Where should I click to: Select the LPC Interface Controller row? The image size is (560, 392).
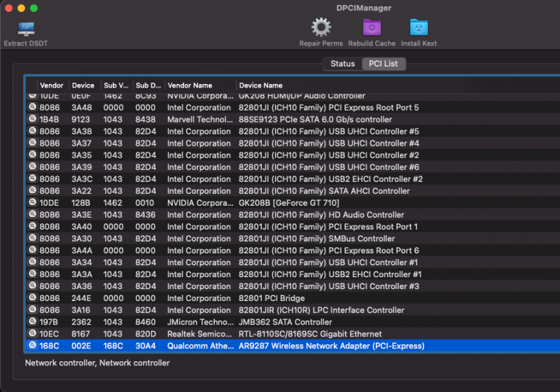coord(321,310)
